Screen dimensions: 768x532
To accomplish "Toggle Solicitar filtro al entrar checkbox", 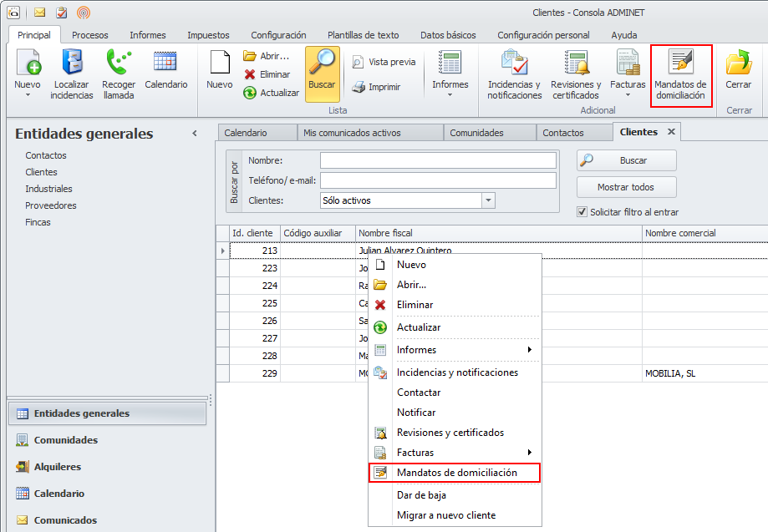I will [582, 212].
